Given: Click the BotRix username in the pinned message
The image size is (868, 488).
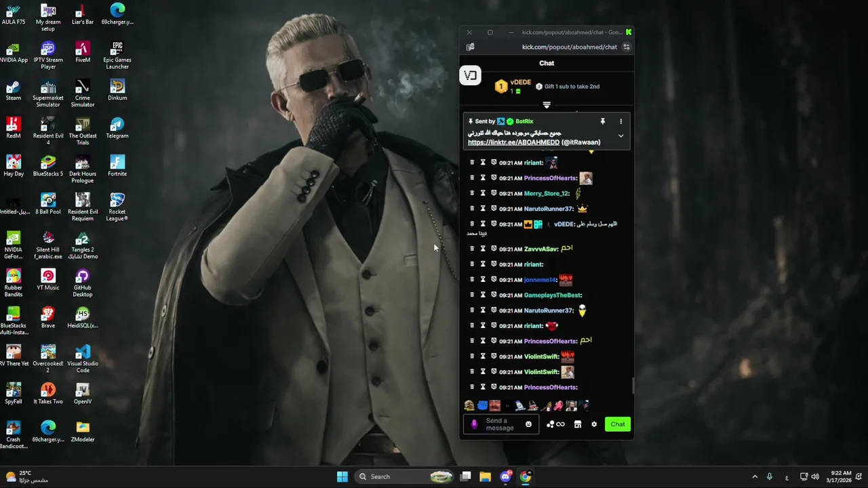Looking at the screenshot, I should click(524, 121).
